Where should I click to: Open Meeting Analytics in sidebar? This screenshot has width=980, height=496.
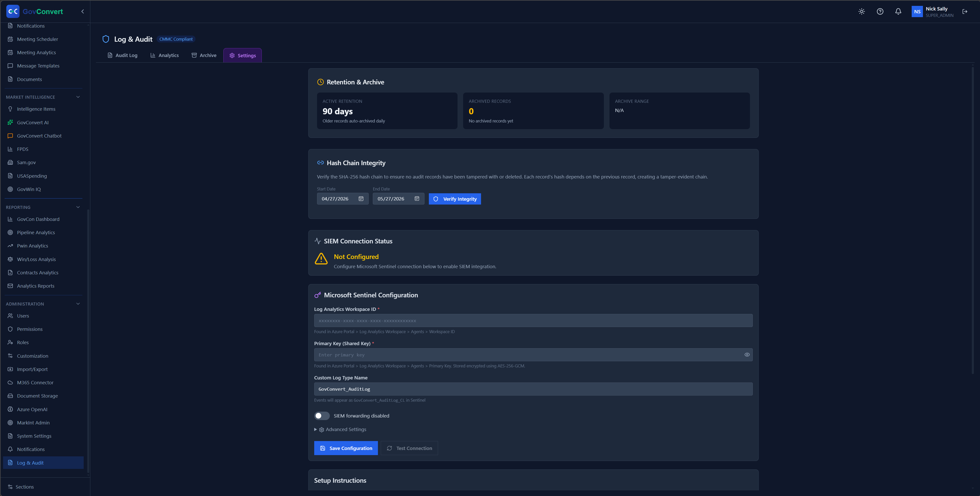pos(43,52)
